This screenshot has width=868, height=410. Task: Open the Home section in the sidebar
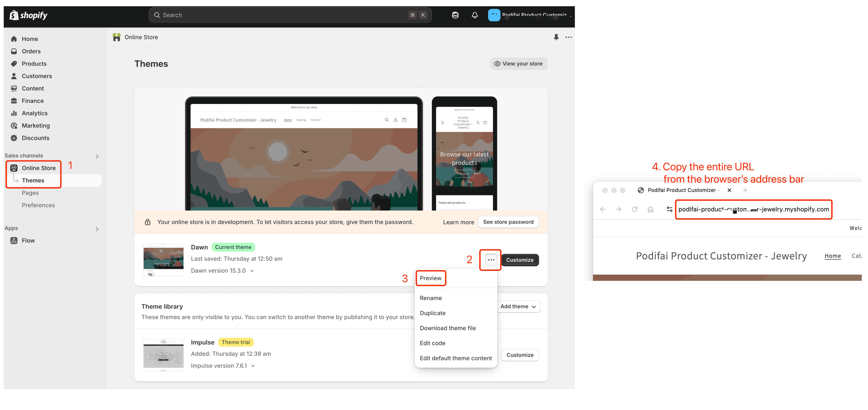30,39
